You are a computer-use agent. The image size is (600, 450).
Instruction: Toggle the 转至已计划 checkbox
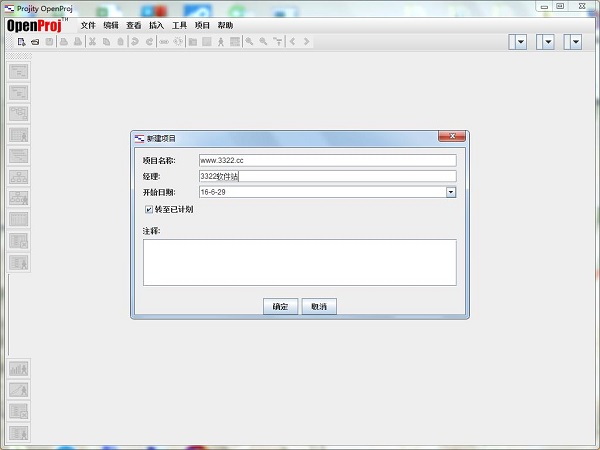point(149,209)
